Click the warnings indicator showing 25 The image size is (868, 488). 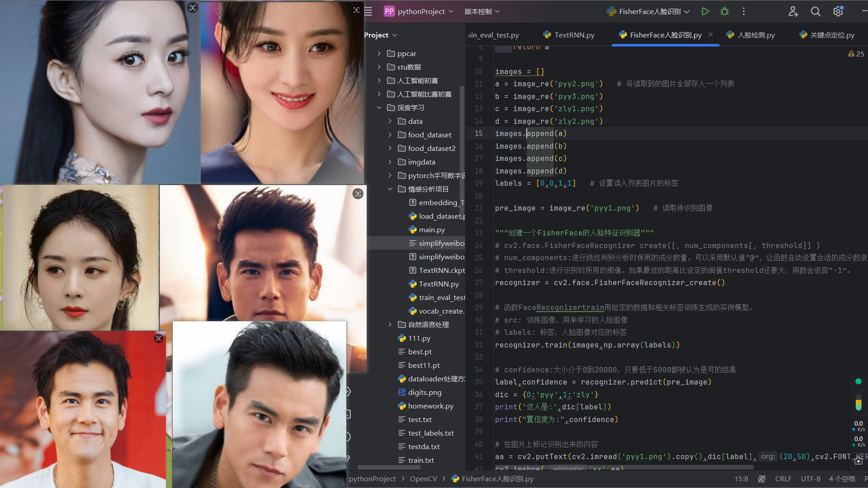[x=856, y=54]
